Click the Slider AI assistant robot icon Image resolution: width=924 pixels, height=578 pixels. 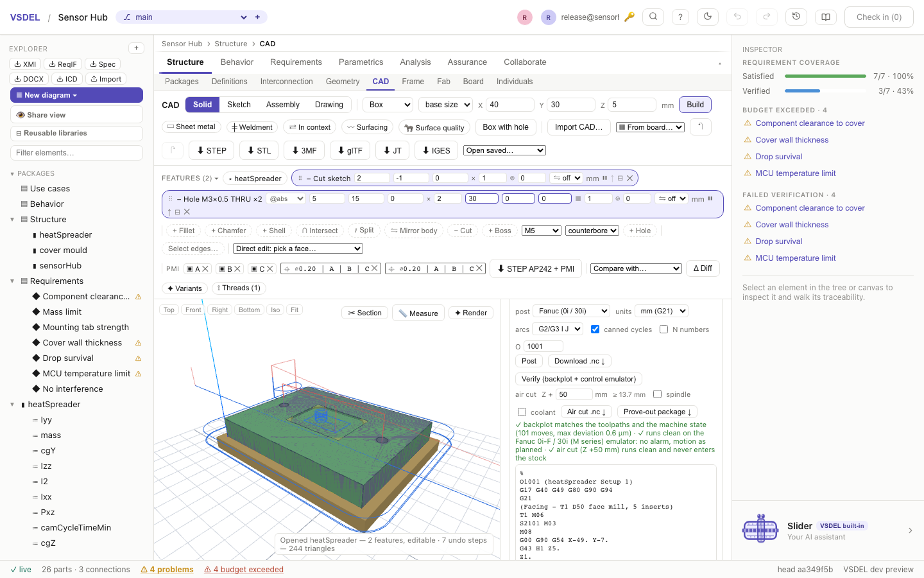(760, 530)
